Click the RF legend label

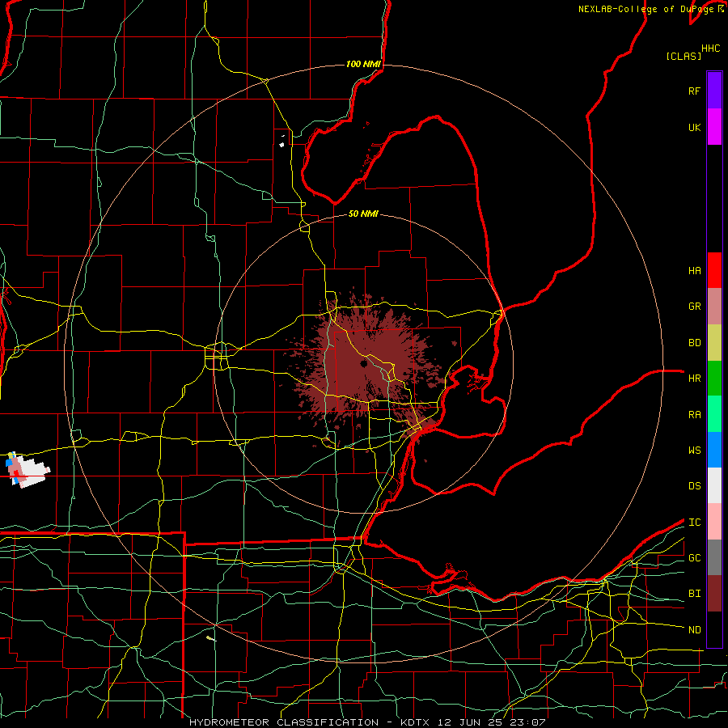click(694, 91)
